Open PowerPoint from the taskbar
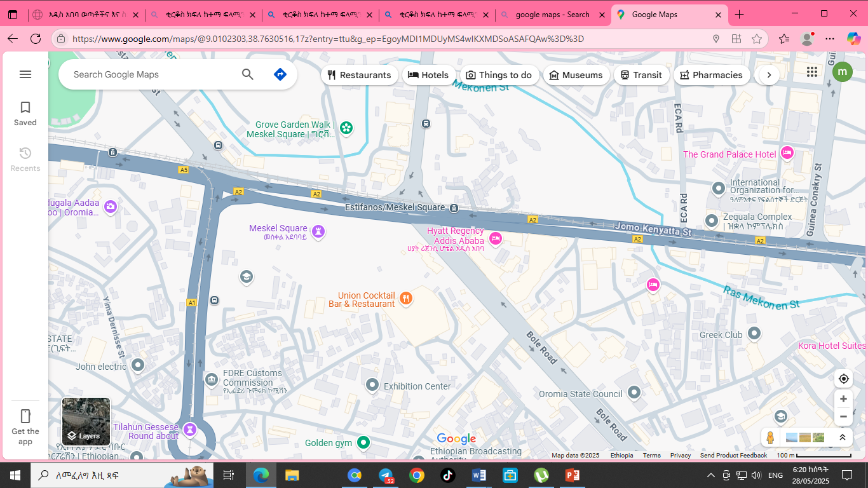 [571, 475]
